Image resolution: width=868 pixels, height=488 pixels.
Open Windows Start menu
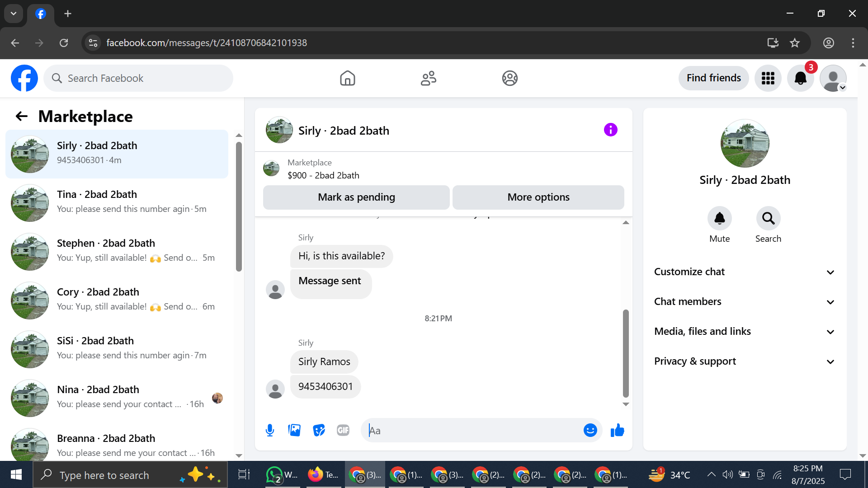tap(16, 475)
